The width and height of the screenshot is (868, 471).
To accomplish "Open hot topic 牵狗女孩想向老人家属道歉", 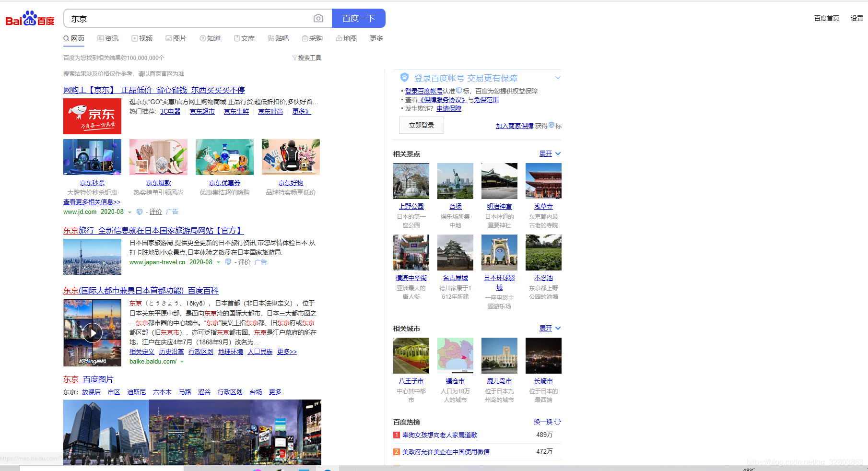I will coord(440,435).
